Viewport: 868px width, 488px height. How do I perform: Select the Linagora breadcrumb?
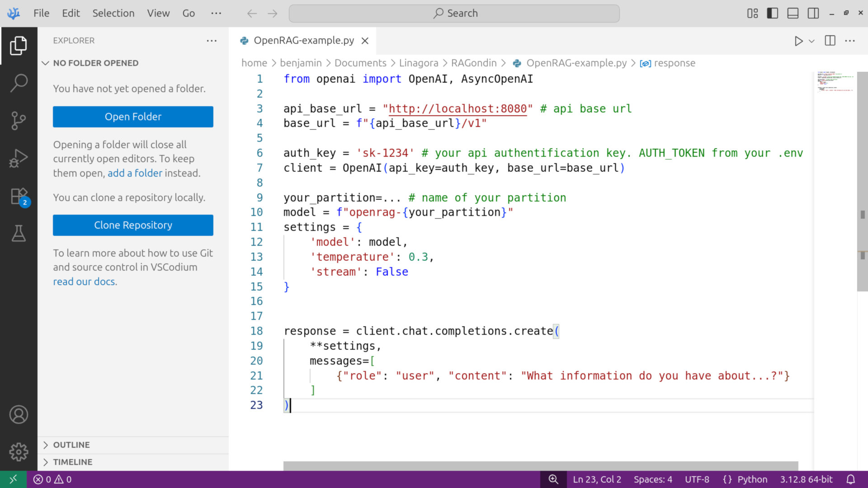point(419,63)
